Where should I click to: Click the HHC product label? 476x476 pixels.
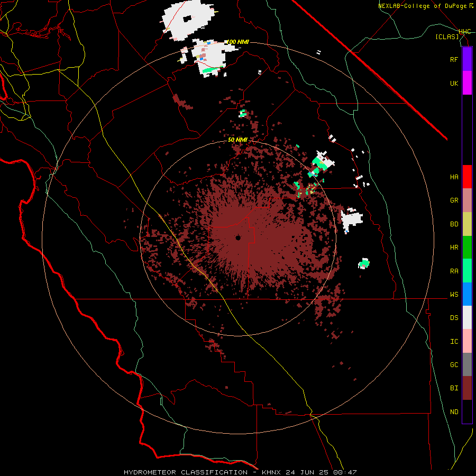(465, 32)
